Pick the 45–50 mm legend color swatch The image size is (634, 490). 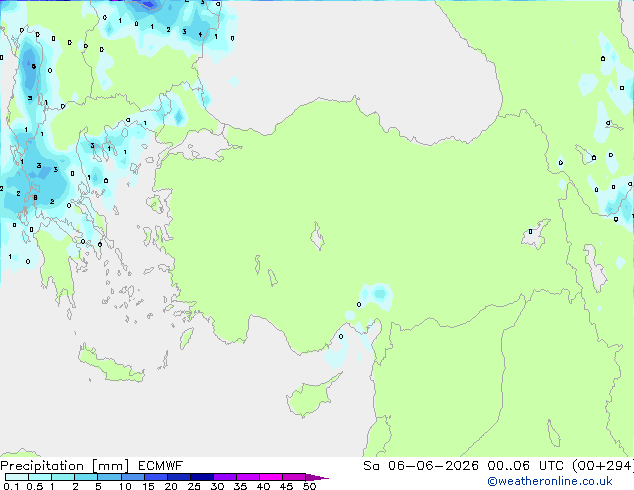294,477
